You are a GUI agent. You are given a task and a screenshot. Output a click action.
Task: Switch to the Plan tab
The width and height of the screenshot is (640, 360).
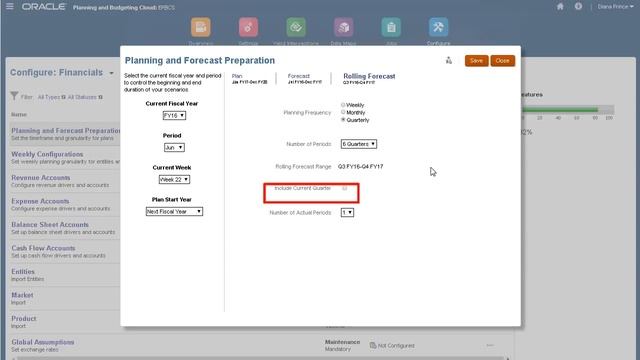(x=249, y=79)
